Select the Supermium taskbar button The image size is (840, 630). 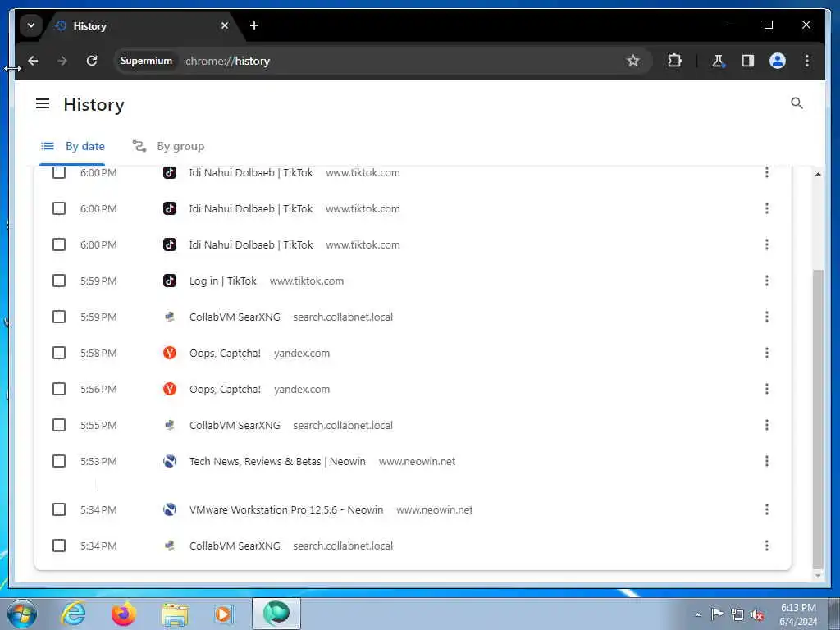[x=276, y=614]
